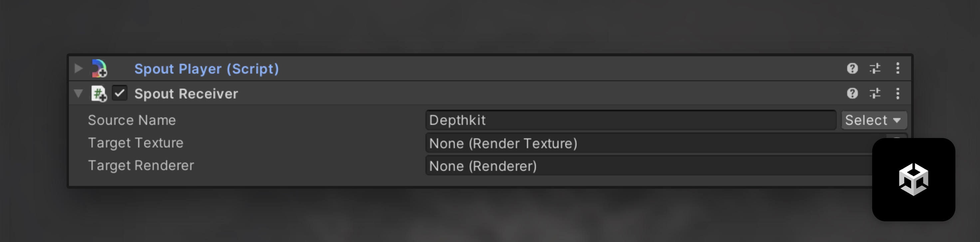Click the Source Name text field
This screenshot has width=980, height=242.
[x=630, y=120]
